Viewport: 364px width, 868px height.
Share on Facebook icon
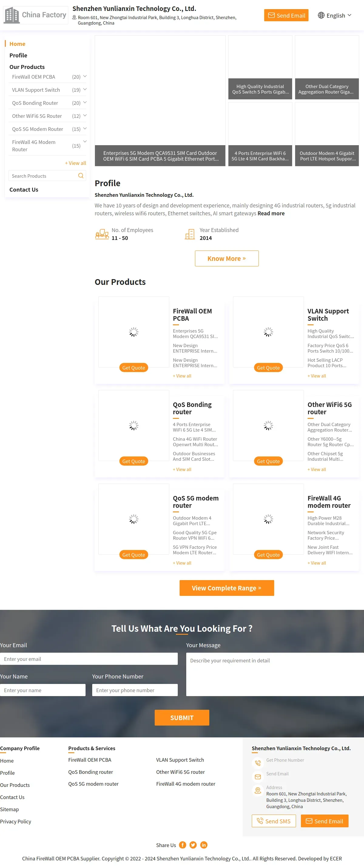183,845
